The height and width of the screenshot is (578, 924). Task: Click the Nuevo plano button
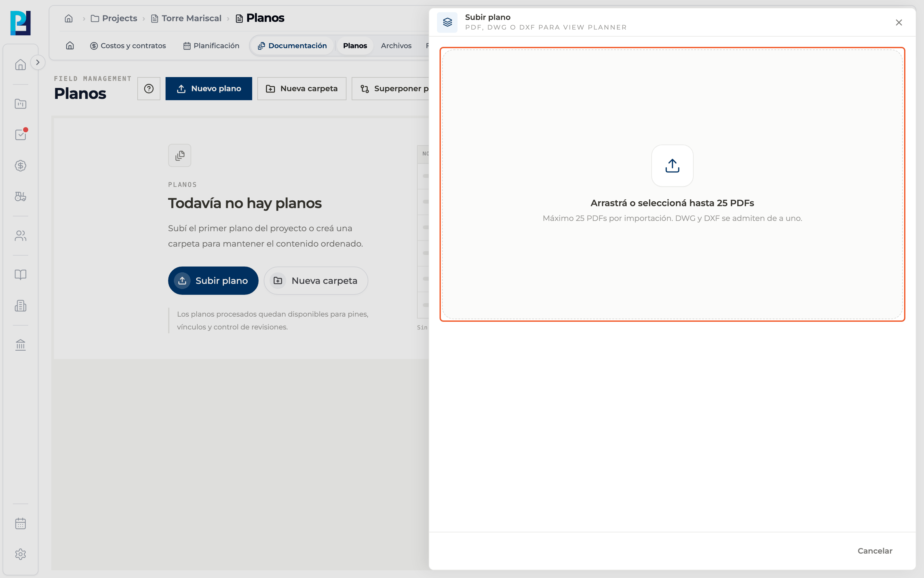[x=209, y=89]
